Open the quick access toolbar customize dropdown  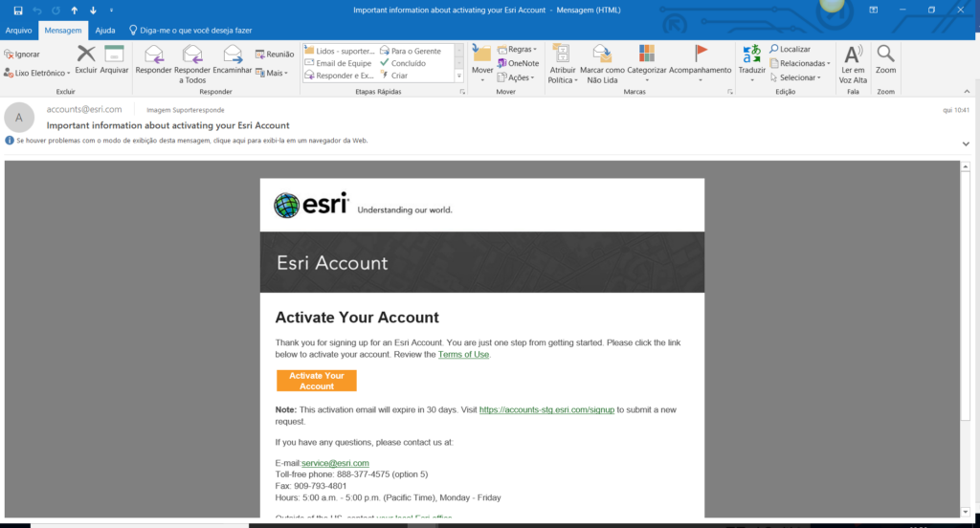111,10
